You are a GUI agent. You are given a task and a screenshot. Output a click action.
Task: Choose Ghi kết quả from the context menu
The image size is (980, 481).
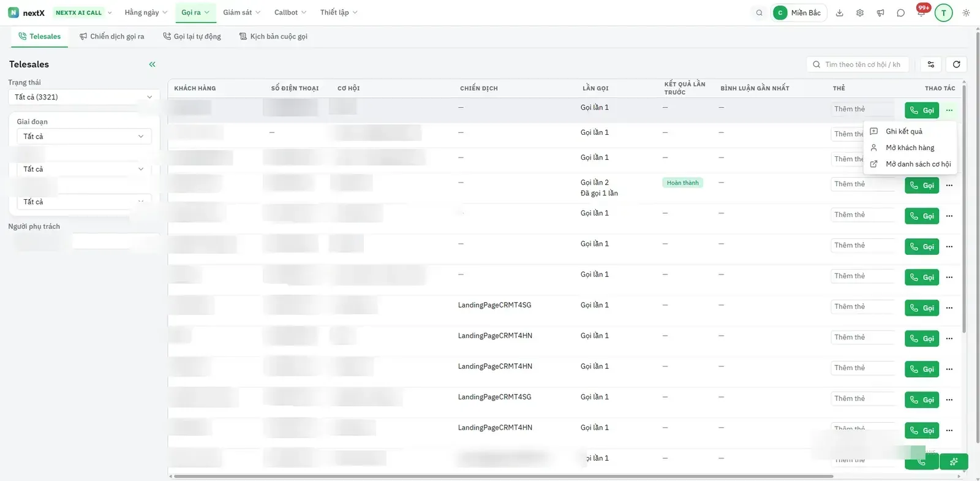pos(910,131)
